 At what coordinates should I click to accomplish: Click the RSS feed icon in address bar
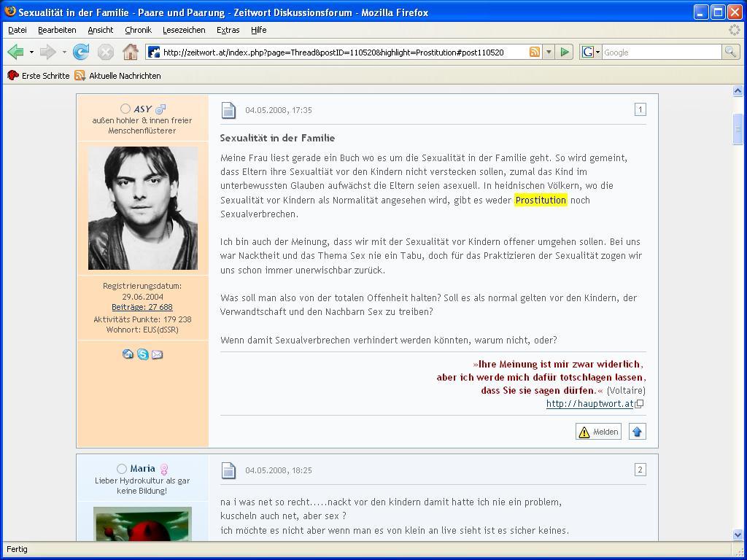[x=535, y=52]
